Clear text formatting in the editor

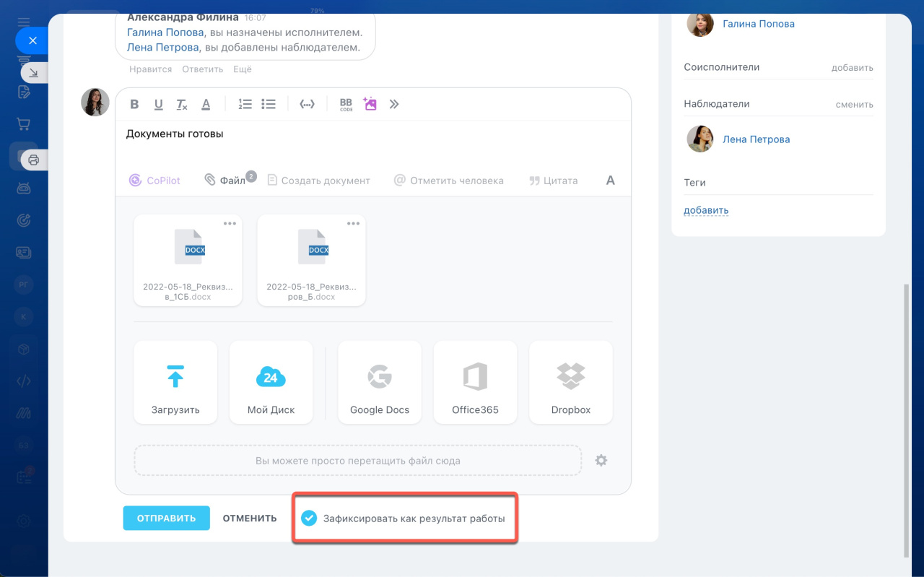point(182,104)
